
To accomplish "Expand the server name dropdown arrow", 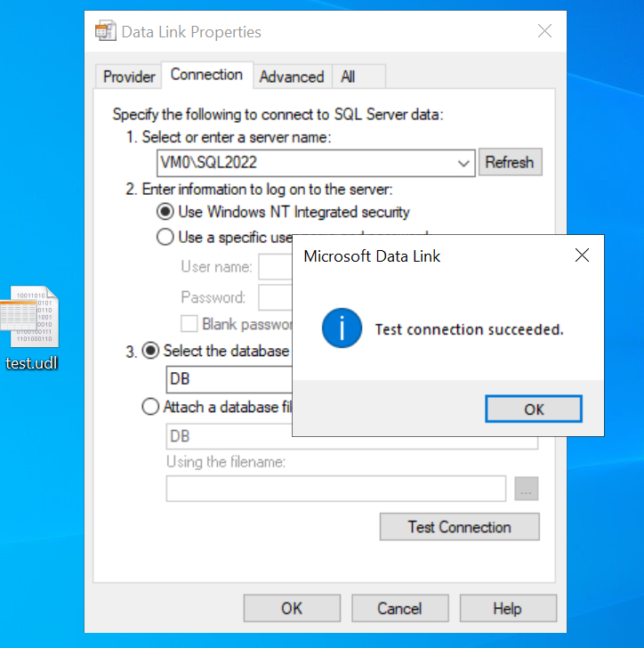I will coord(463,163).
